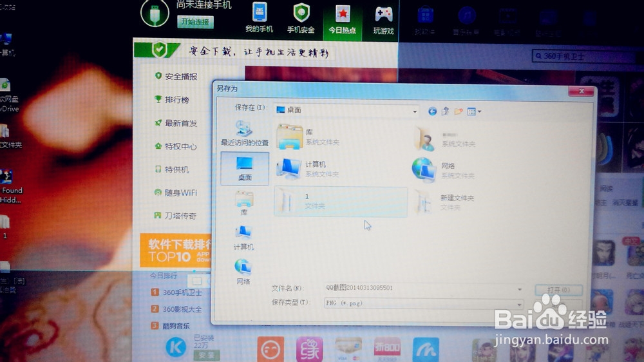Select the user profile system folder
Viewport: 644px width, 362px height.
click(445, 139)
